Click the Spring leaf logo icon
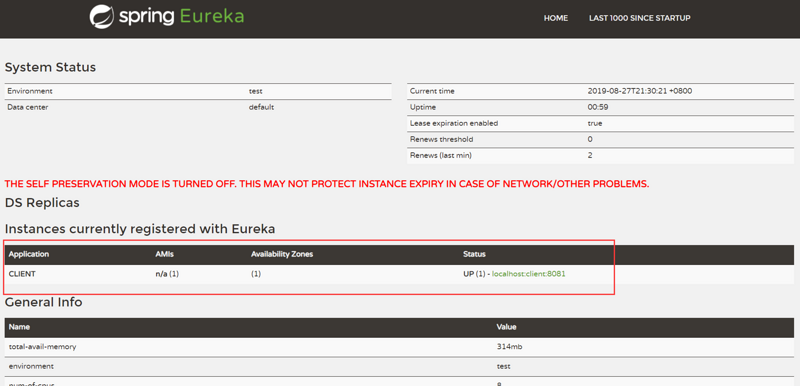800x386 pixels. coord(102,17)
